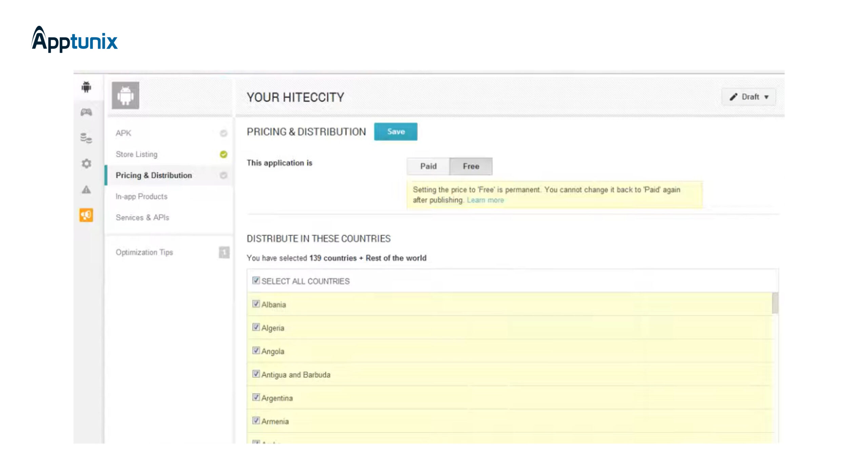Toggle the Select All Countries checkbox
The width and height of the screenshot is (868, 476).
[x=256, y=281]
